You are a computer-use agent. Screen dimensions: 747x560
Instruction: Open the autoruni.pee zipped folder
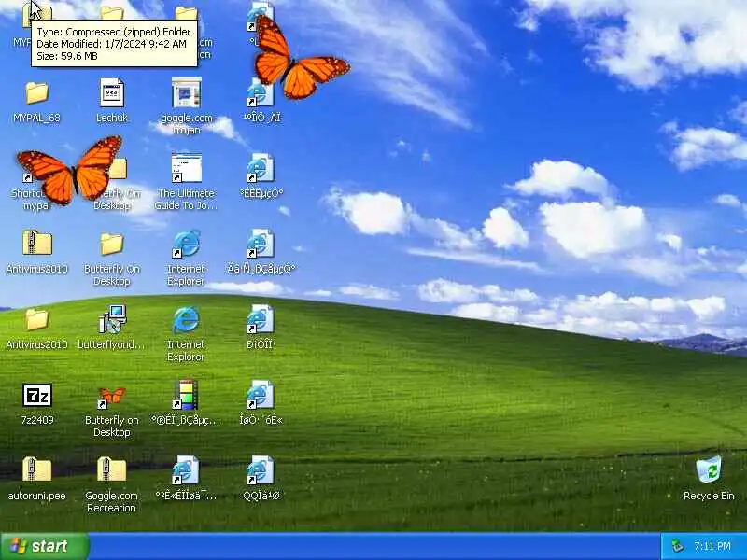click(36, 469)
